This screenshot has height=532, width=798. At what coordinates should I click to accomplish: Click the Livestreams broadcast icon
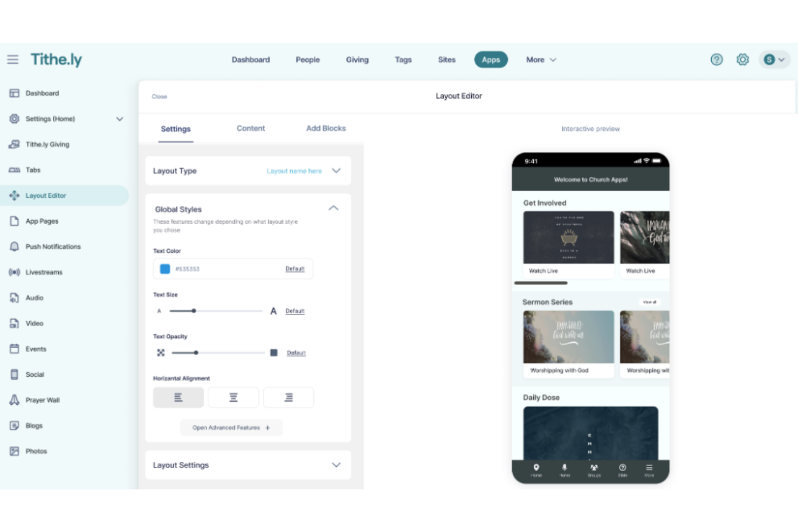point(14,272)
